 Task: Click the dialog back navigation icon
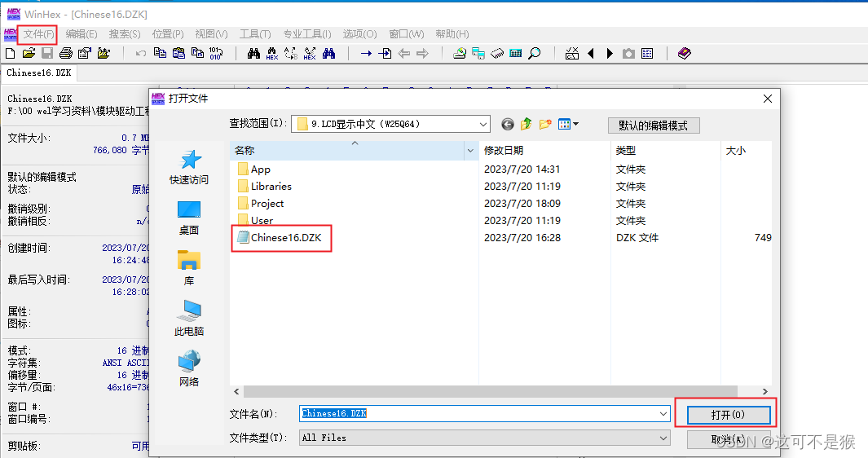click(x=508, y=124)
